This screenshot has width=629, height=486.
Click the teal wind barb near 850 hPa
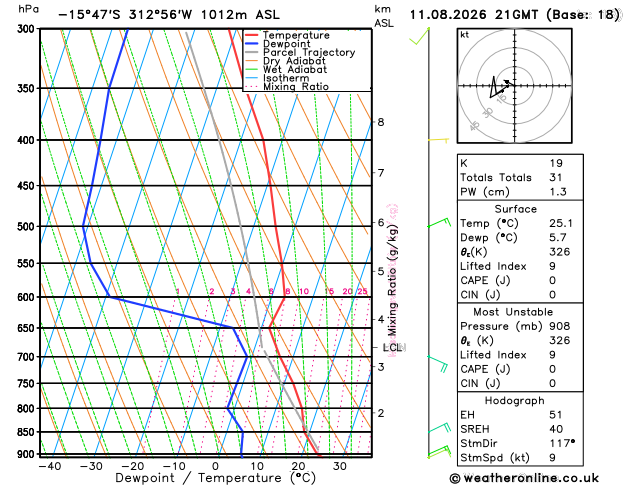click(x=439, y=428)
